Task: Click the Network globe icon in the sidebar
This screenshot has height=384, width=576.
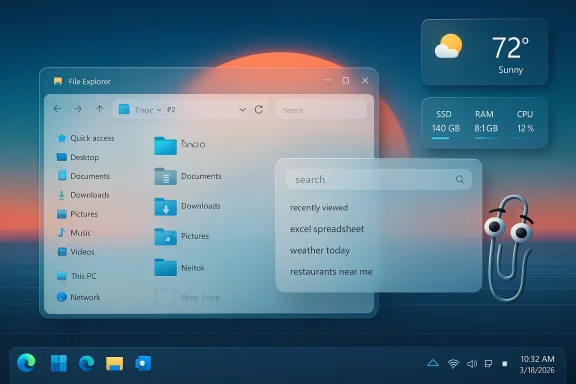Action: pos(62,297)
